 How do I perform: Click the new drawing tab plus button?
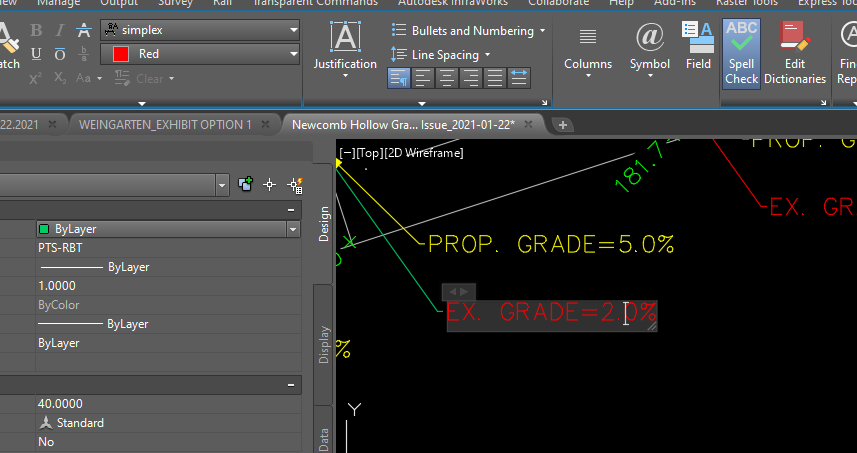click(x=562, y=125)
